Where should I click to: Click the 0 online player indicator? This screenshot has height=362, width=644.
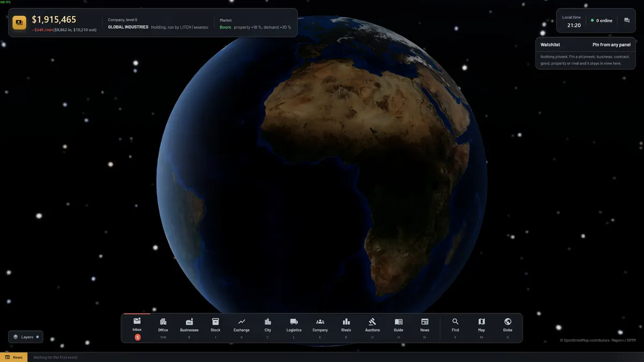pos(602,20)
